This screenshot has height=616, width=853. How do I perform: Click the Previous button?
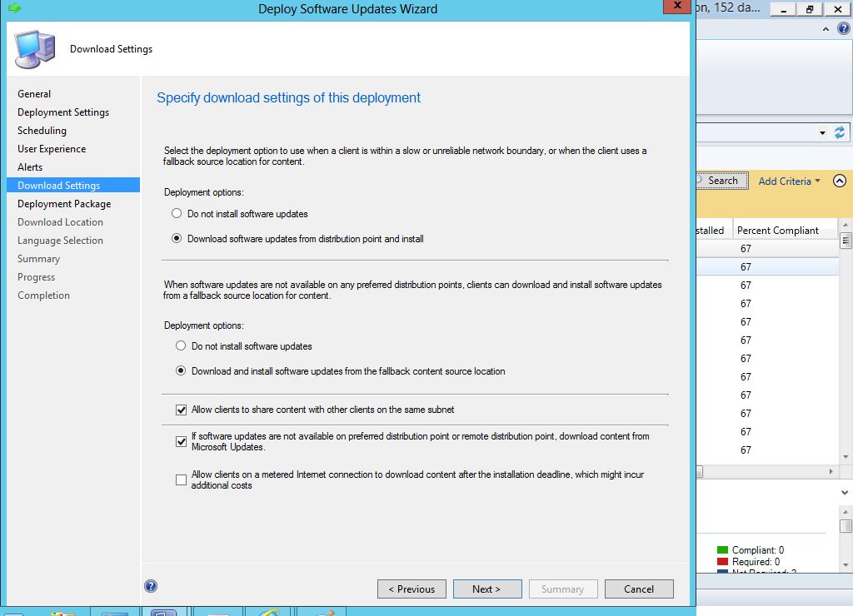click(x=412, y=589)
